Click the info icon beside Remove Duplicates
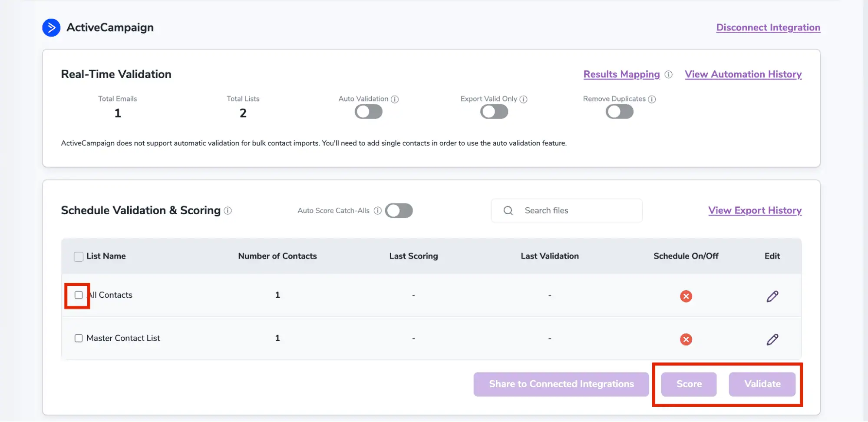 (x=651, y=99)
